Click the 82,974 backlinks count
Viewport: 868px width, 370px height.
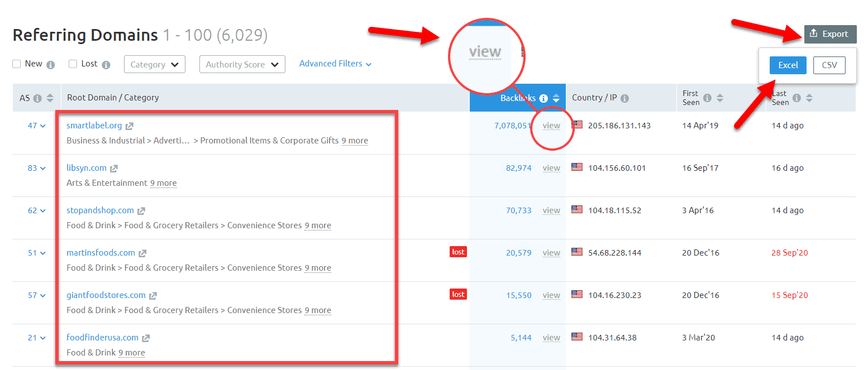(x=519, y=168)
